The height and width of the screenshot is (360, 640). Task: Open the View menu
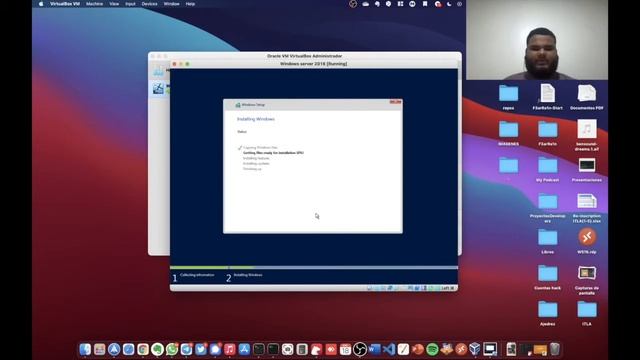point(114,4)
